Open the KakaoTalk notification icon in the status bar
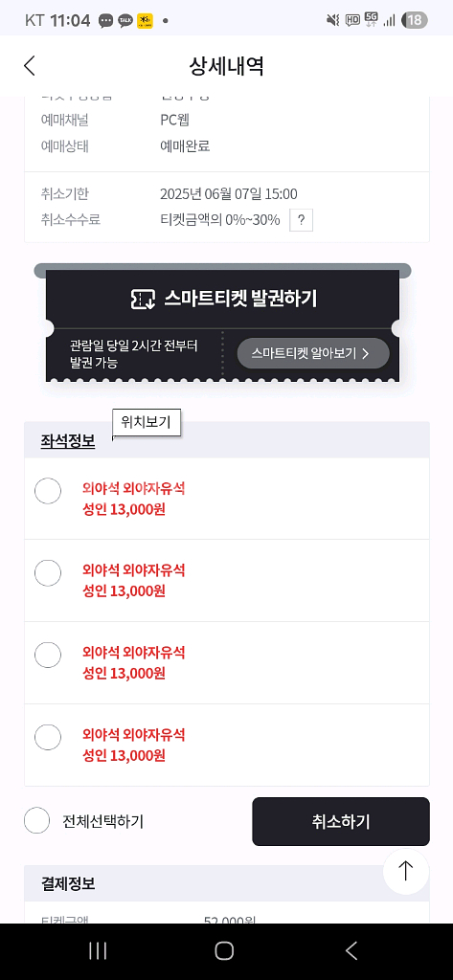Viewport: 453px width, 980px height. (x=125, y=21)
